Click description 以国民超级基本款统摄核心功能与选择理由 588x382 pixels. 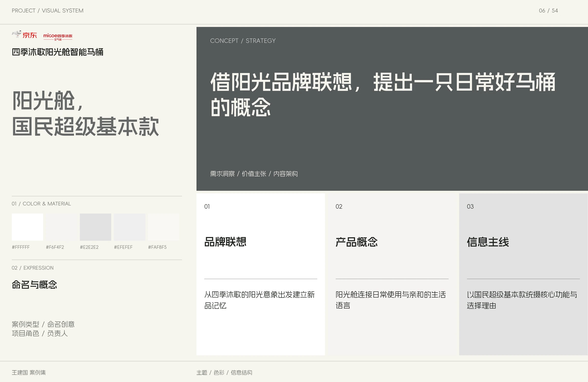click(522, 300)
